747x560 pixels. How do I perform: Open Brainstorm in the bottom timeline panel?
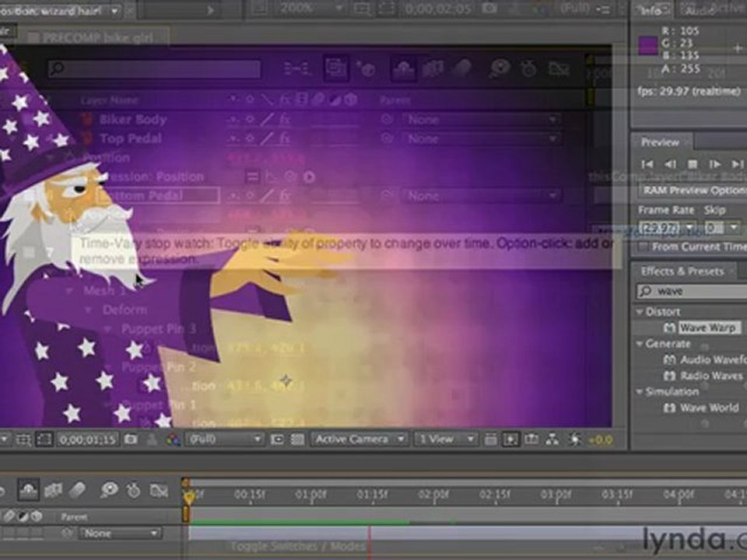[x=109, y=489]
